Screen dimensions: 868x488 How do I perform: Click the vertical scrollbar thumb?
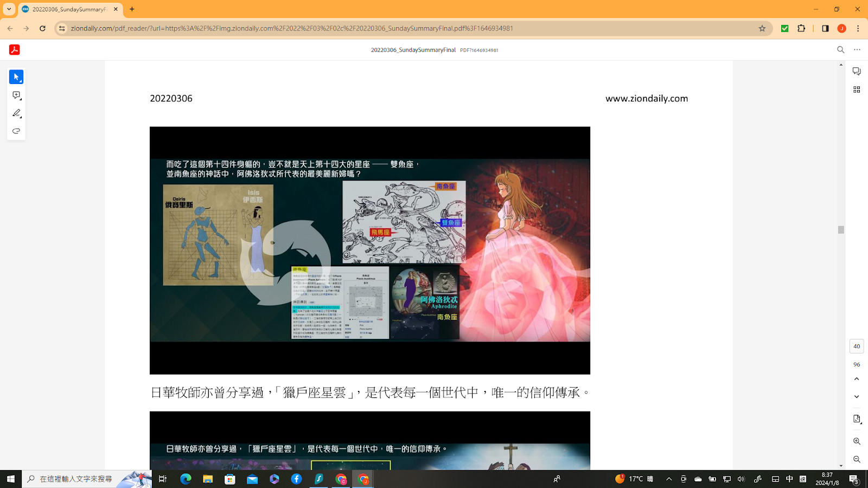pyautogui.click(x=841, y=230)
